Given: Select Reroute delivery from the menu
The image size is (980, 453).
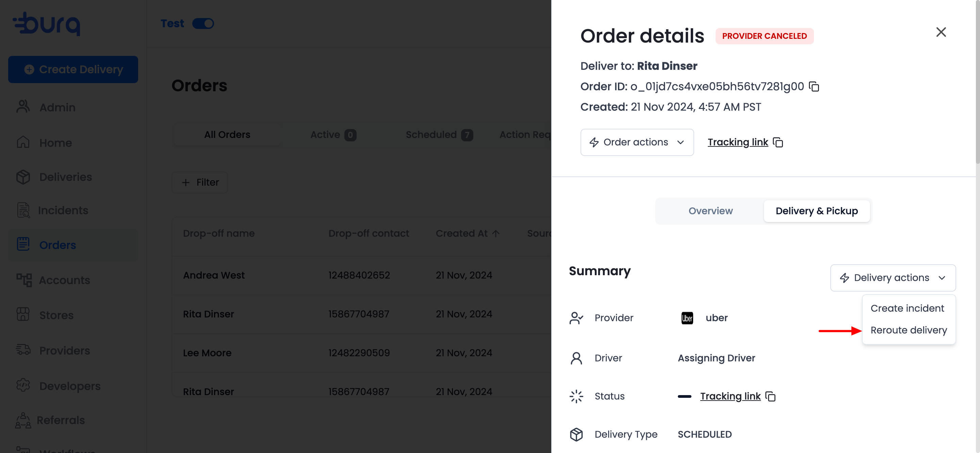Looking at the screenshot, I should coord(909,330).
